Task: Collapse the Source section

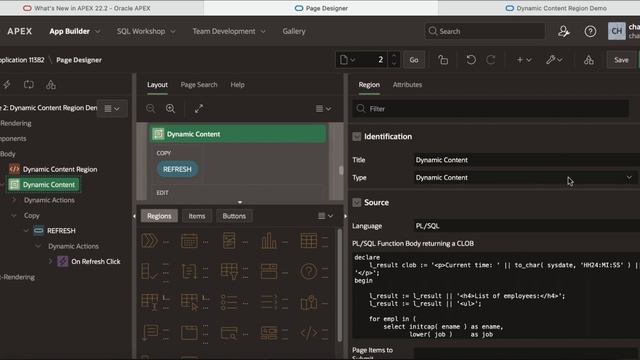Action: click(x=357, y=202)
